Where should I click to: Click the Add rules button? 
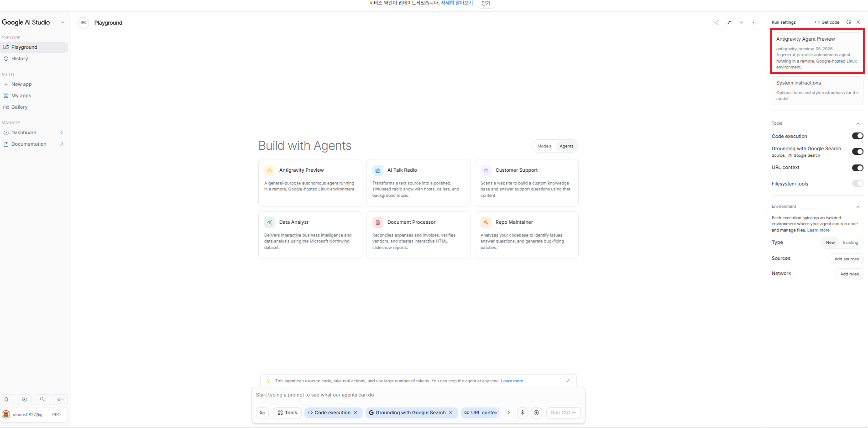click(849, 274)
